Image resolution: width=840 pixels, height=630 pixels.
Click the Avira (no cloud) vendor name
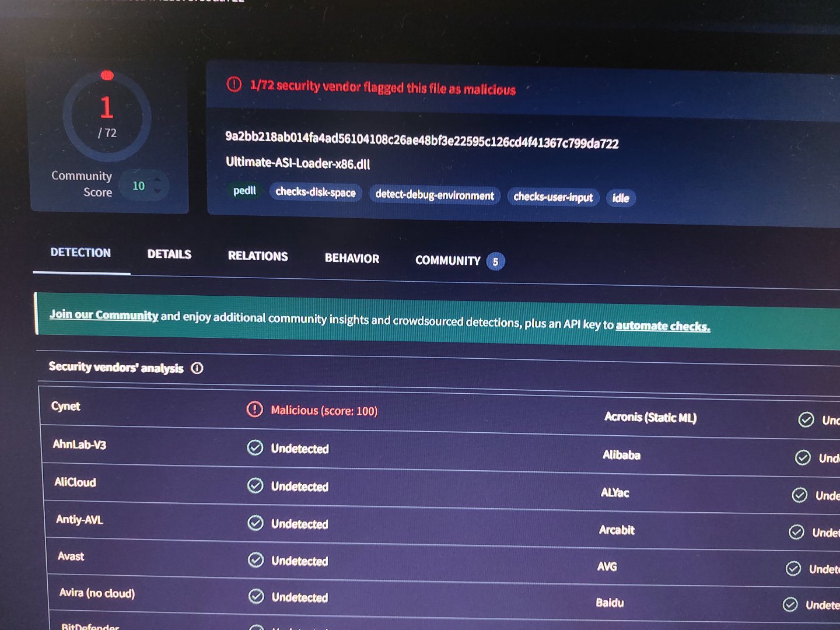pyautogui.click(x=97, y=593)
